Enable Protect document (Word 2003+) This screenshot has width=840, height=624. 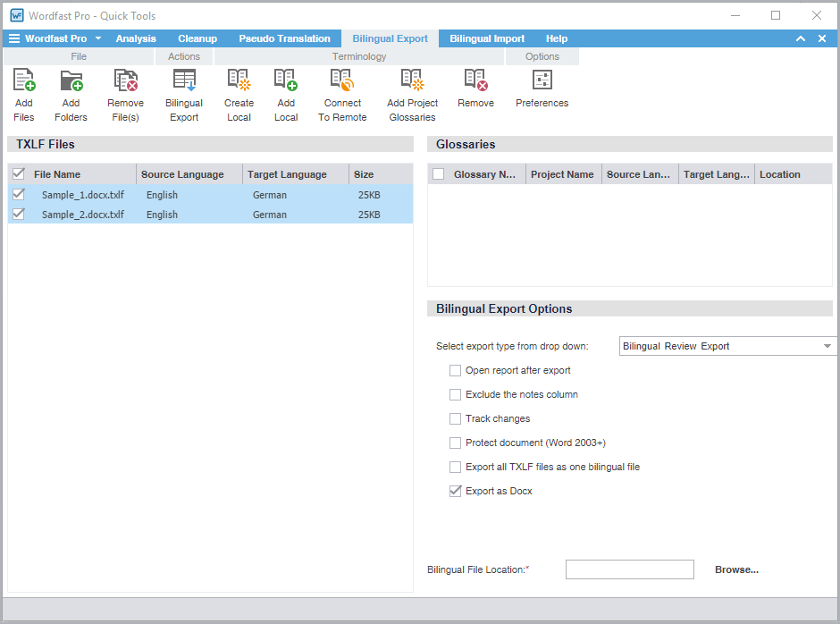[x=456, y=443]
